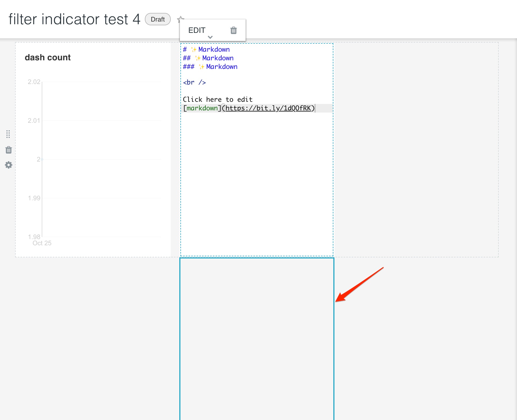Click the Oct 25 x-axis label
Screen dimensions: 517x420
point(42,243)
